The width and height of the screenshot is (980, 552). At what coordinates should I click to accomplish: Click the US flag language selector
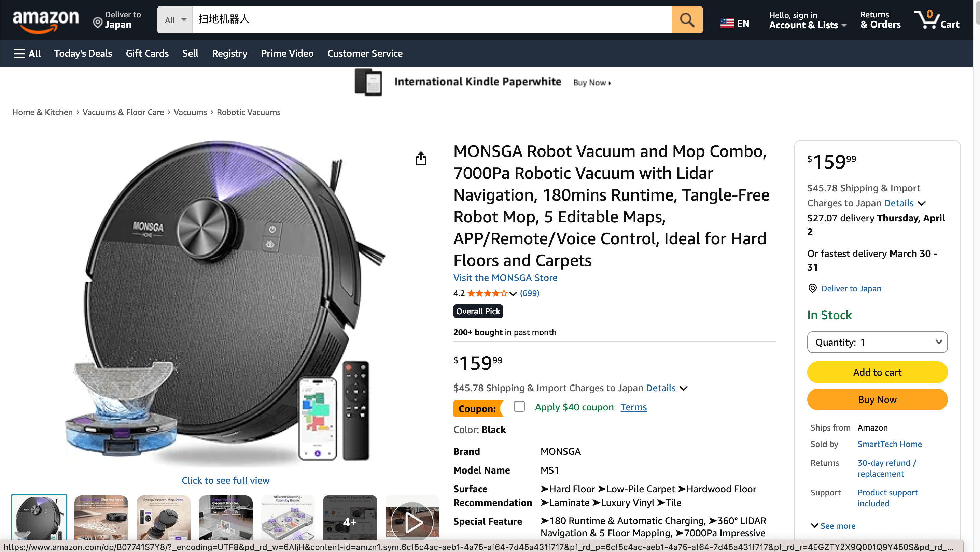[728, 23]
